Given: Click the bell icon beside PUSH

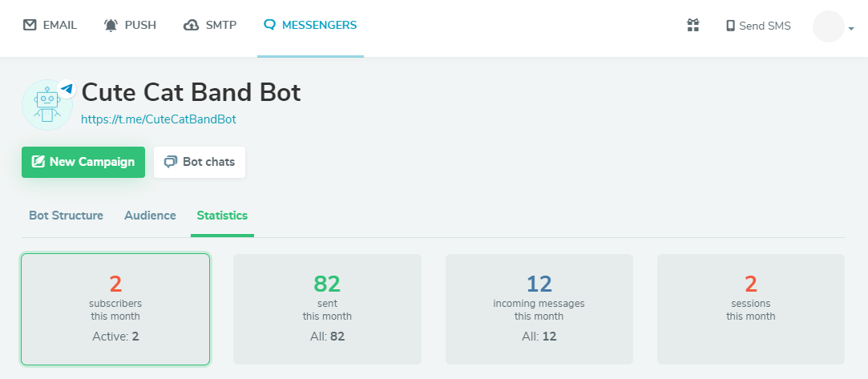Looking at the screenshot, I should [x=111, y=25].
